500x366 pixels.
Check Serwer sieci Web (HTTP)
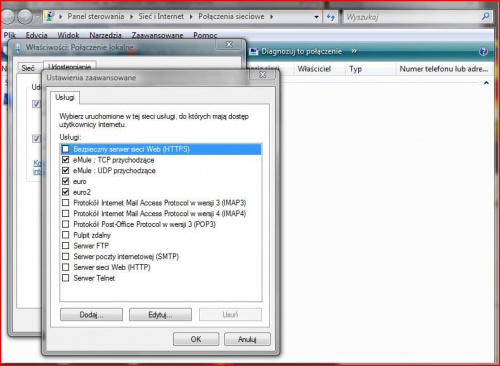pyautogui.click(x=66, y=267)
